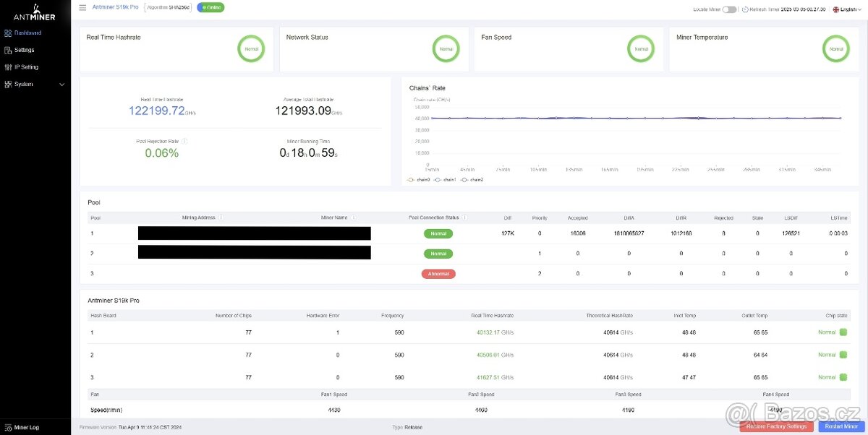This screenshot has height=435, width=868.
Task: Click the Dashboard grid icon in sidebar
Action: coord(8,33)
